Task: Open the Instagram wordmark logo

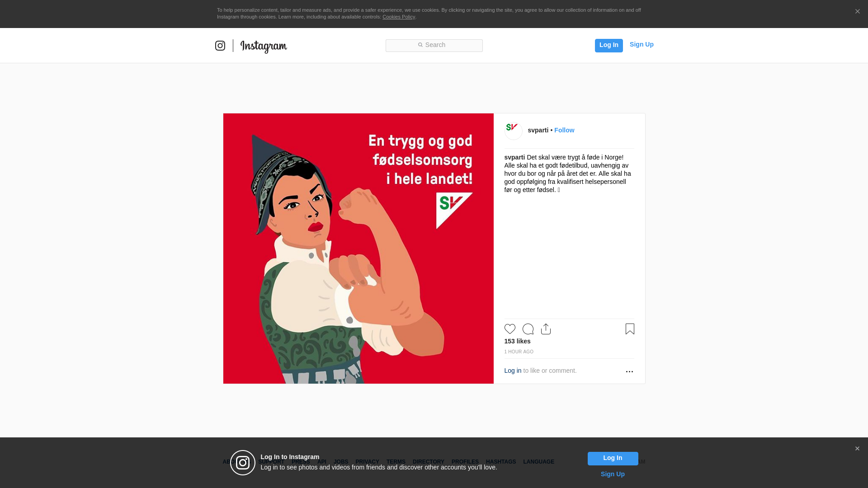Action: pyautogui.click(x=264, y=46)
